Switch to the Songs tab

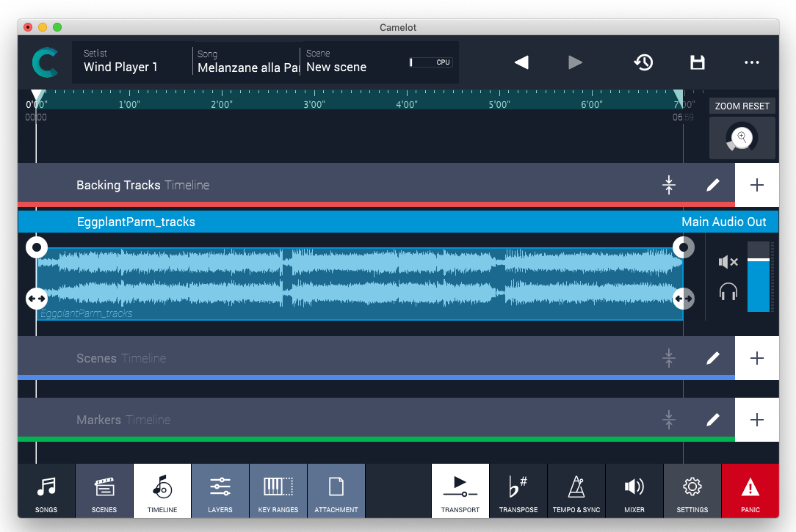(46, 491)
